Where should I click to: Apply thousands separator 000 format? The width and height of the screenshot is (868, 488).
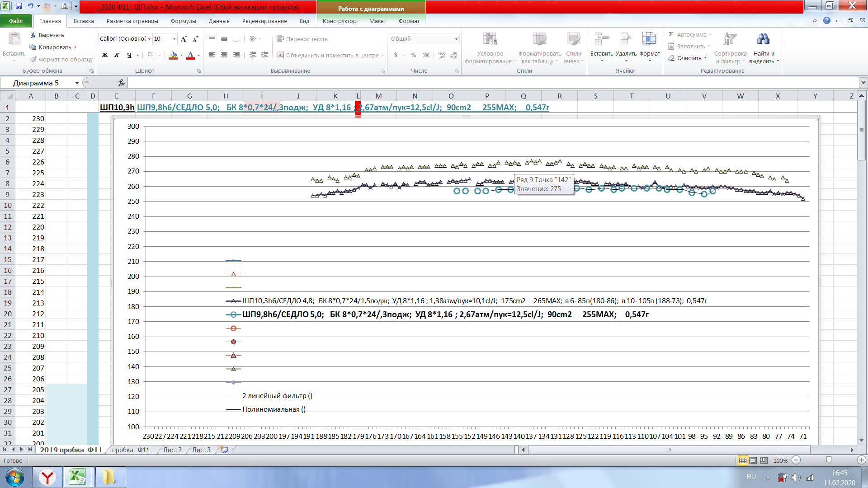click(426, 55)
